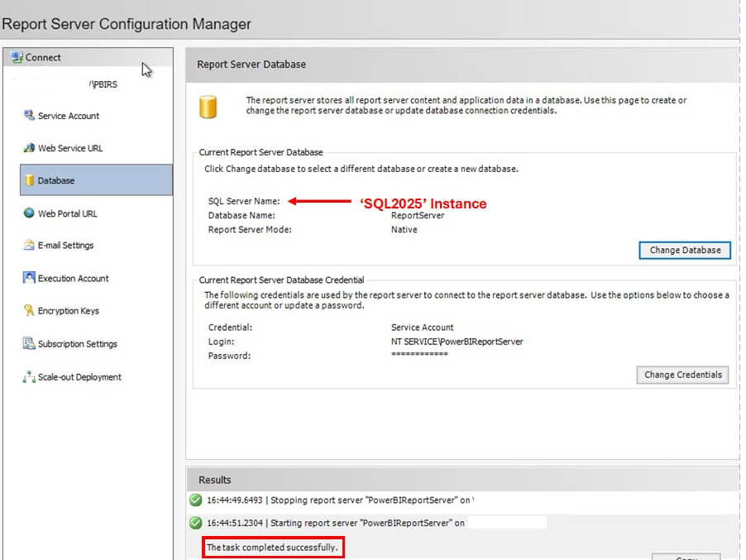Click the Service Account icon

click(x=30, y=116)
